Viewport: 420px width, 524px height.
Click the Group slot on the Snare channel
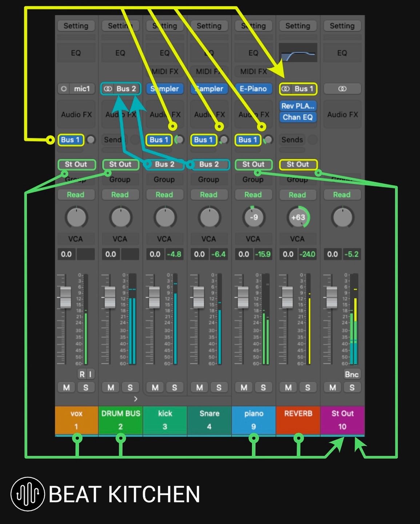pyautogui.click(x=209, y=179)
